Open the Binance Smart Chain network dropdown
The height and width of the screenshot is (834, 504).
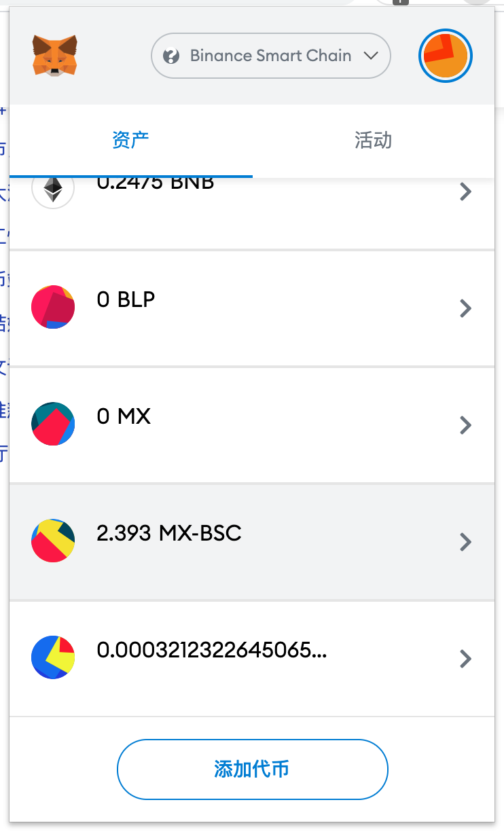271,56
